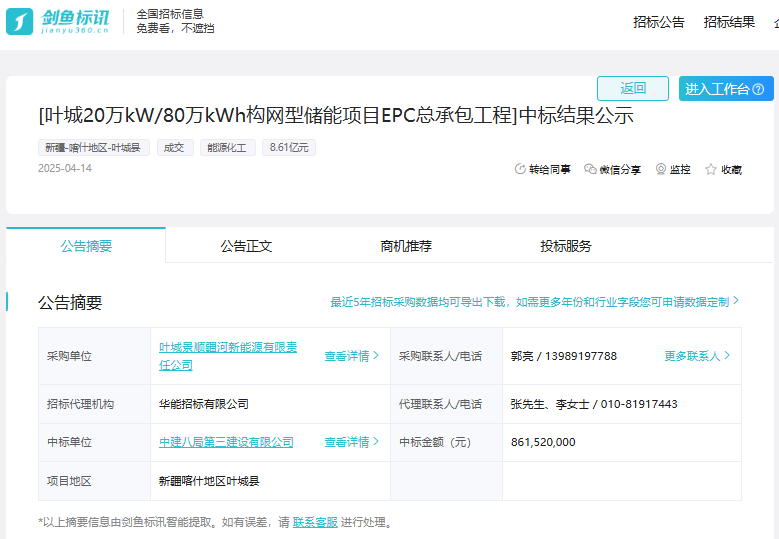Click the 微信分享 WeChat share icon
Image resolution: width=779 pixels, height=539 pixels.
(590, 170)
